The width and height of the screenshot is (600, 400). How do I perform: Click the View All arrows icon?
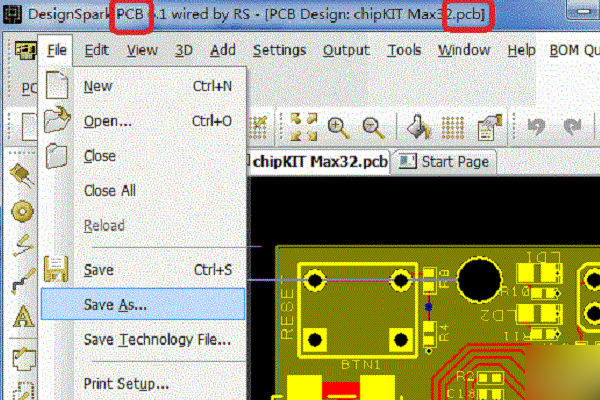(x=304, y=127)
